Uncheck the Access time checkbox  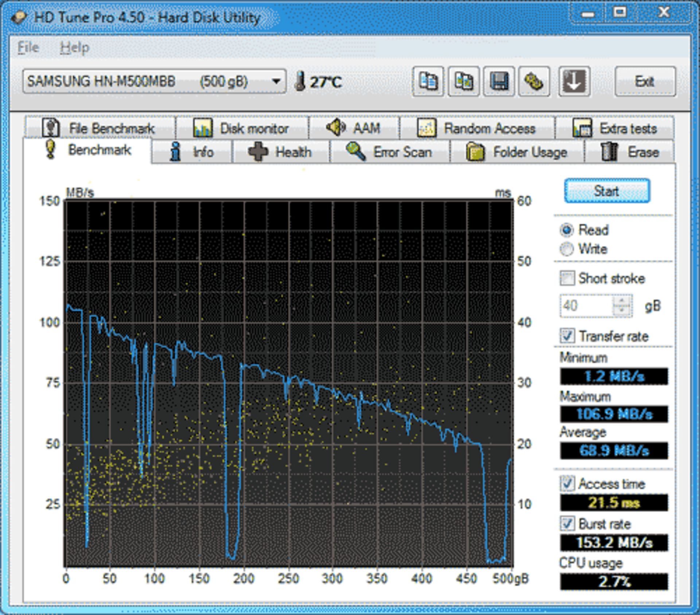(567, 484)
